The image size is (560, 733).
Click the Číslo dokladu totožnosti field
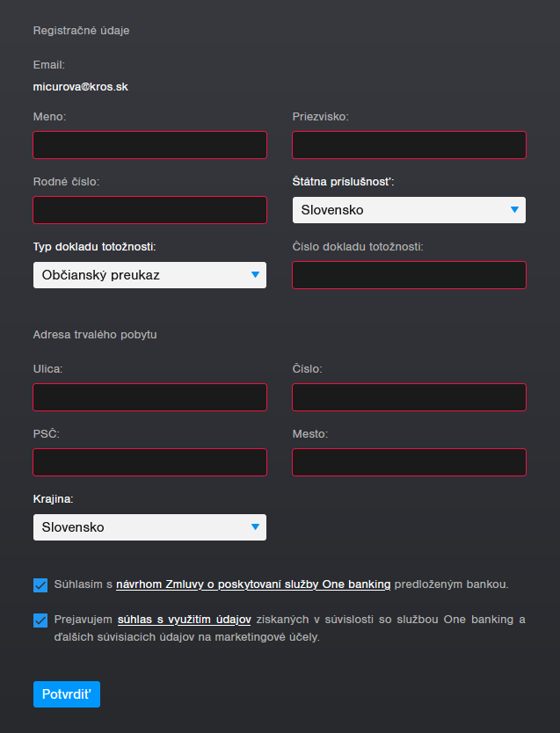[409, 275]
